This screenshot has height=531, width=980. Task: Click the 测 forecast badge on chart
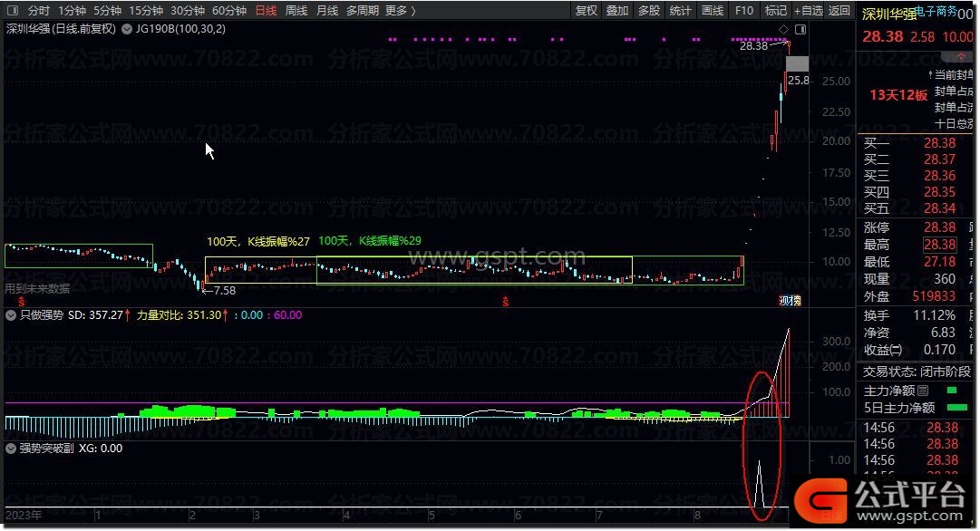784,301
